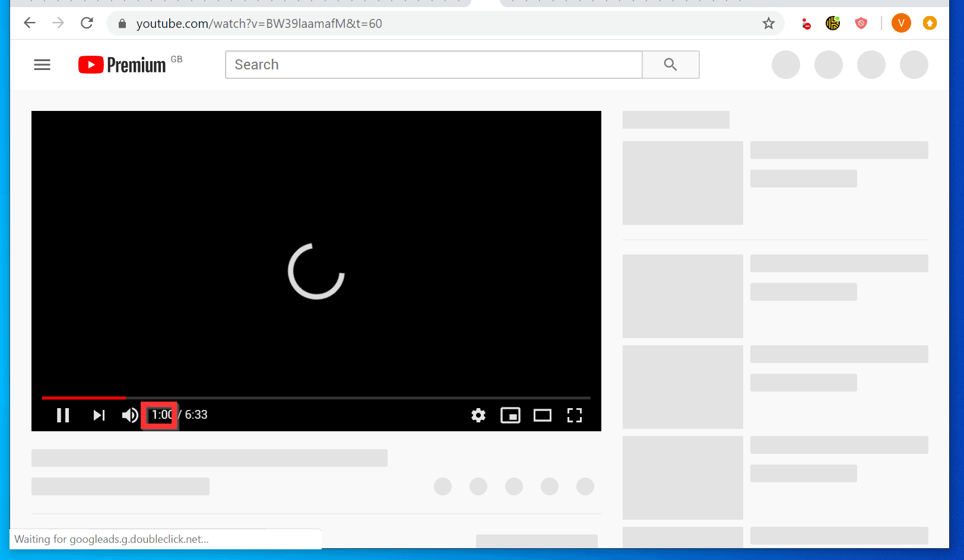This screenshot has height=560, width=964.
Task: Click inside the YouTube search field
Action: click(416, 64)
